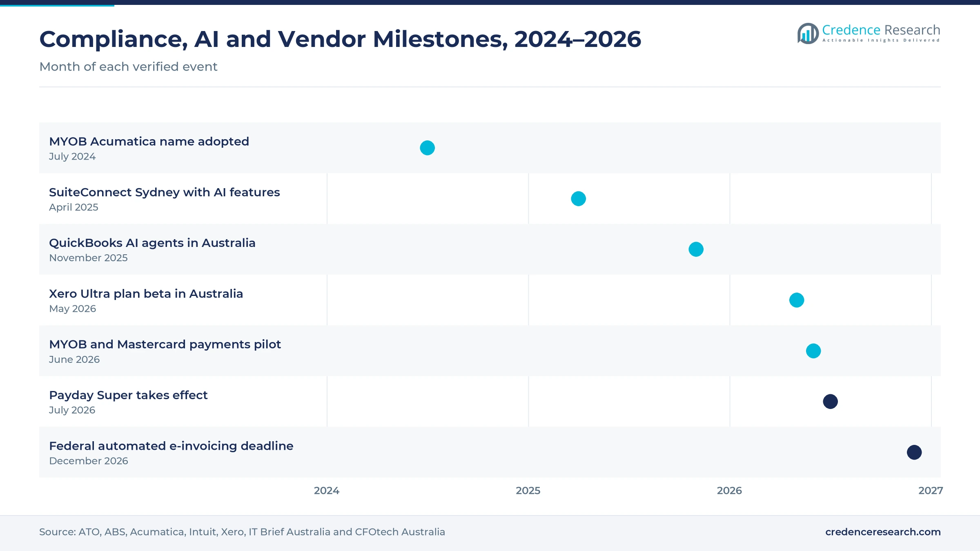The height and width of the screenshot is (551, 980).
Task: Click 'MYOB and Mastercard payments pilot' label
Action: coord(165,344)
